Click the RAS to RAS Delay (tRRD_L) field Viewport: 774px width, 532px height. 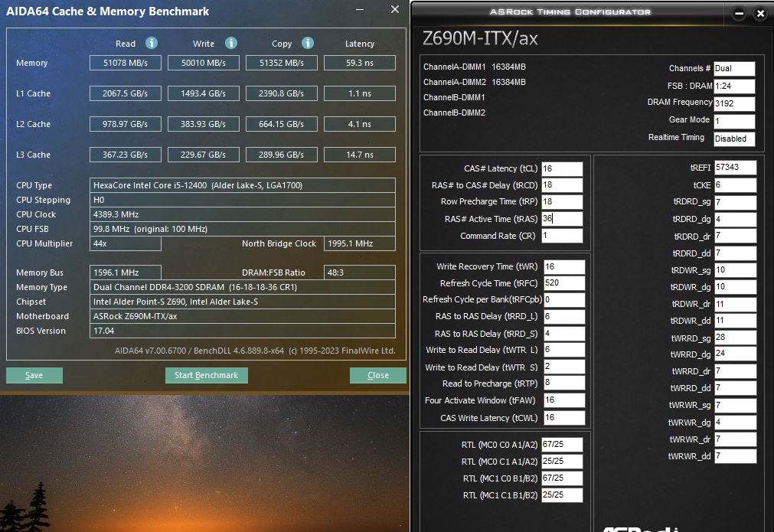(x=564, y=316)
